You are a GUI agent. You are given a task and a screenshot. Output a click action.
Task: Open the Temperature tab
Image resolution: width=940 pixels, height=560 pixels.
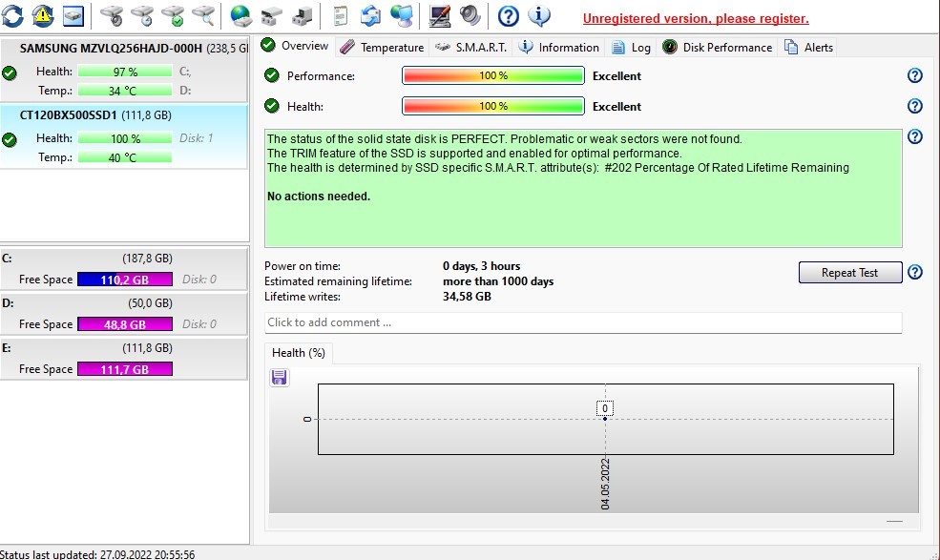tap(382, 48)
